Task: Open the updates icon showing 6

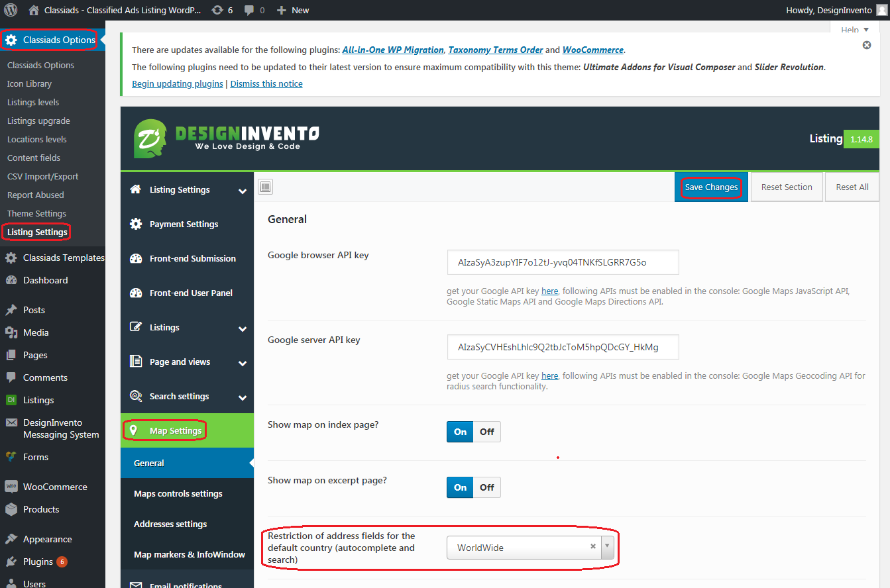Action: coord(217,10)
